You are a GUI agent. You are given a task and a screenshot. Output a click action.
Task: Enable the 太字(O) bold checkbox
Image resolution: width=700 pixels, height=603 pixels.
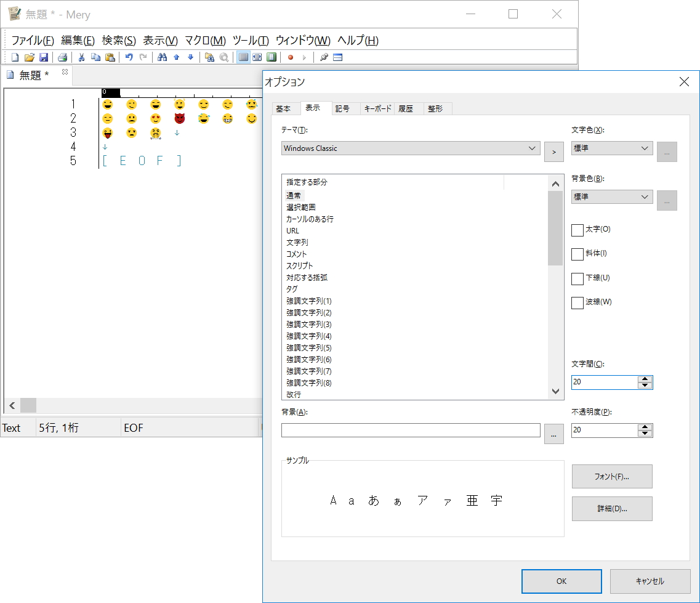point(577,230)
